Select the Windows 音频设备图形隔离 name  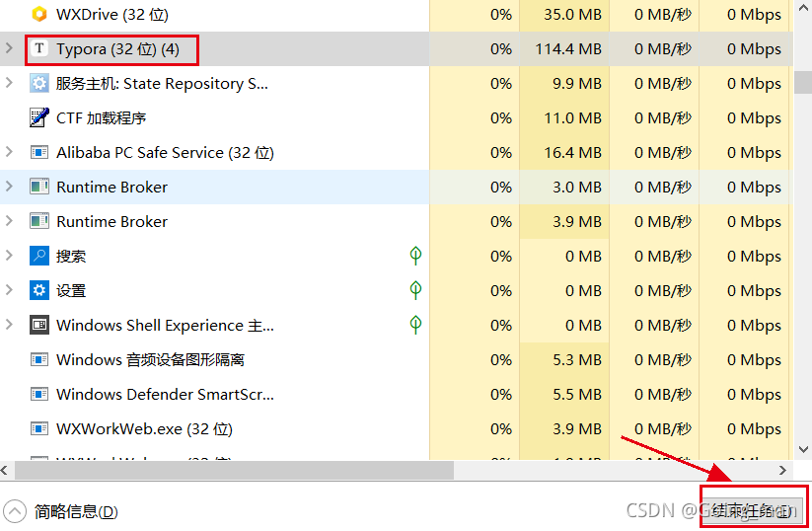(150, 360)
